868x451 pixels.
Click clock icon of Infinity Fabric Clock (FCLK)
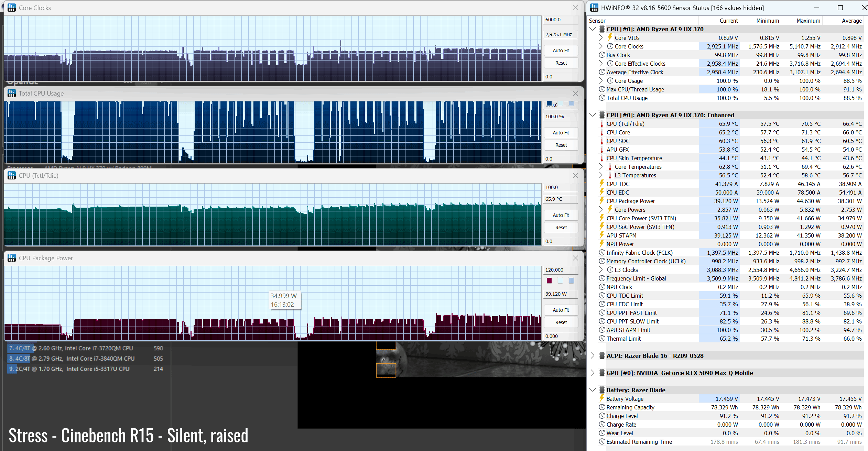[x=602, y=252]
